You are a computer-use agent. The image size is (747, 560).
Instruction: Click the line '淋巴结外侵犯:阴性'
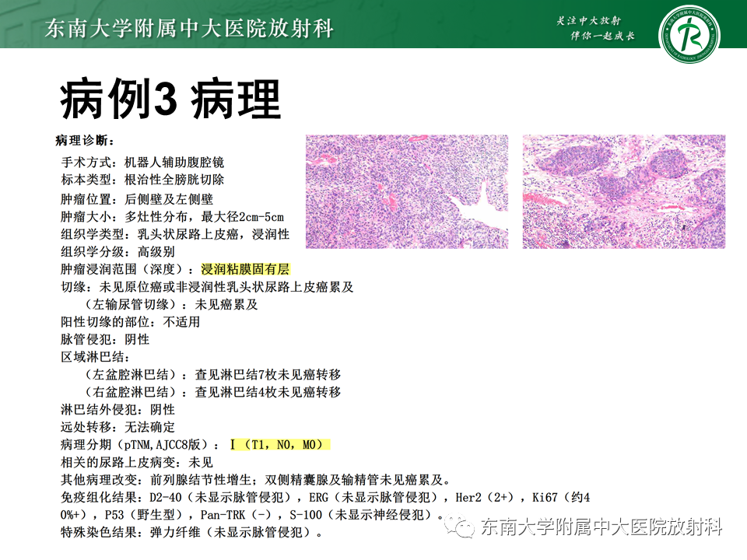point(117,410)
